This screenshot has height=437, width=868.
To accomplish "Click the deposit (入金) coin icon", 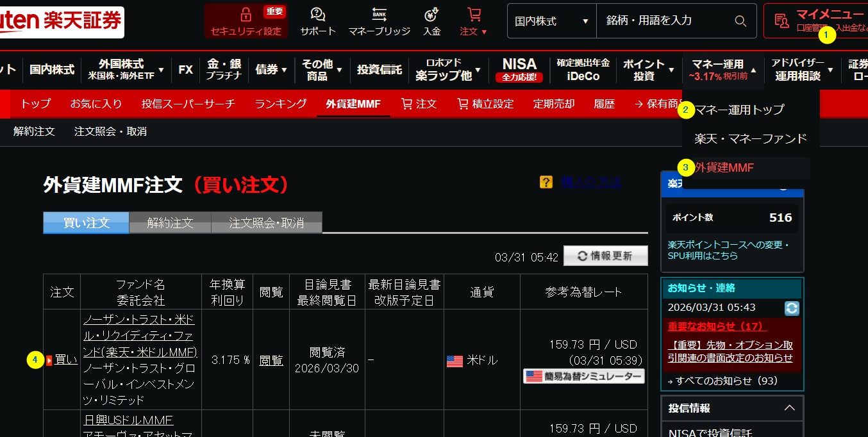I will point(431,15).
